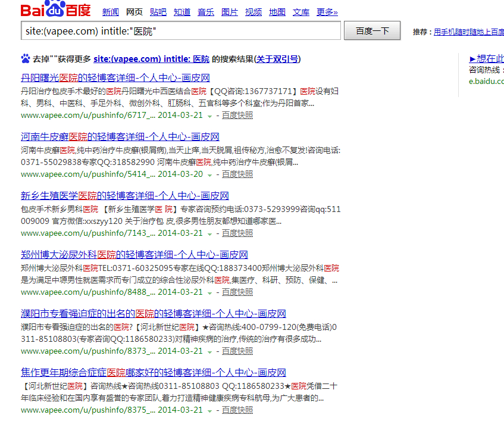
Task: Switch to 图片 image search
Action: [230, 11]
